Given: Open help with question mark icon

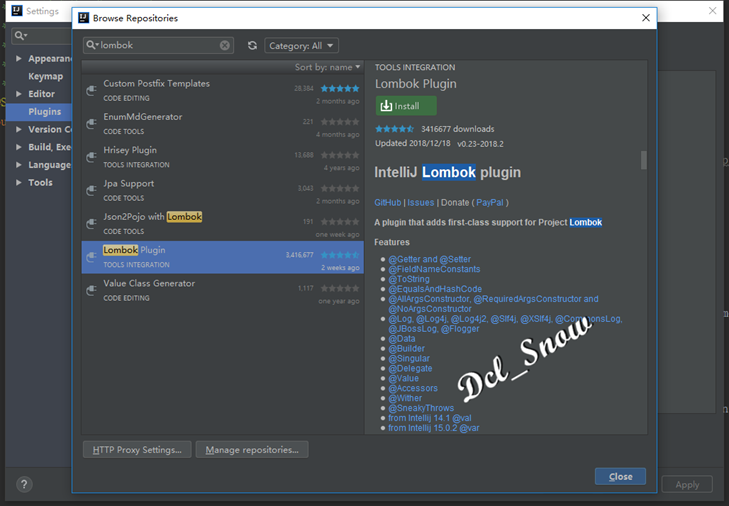Looking at the screenshot, I should click(24, 484).
